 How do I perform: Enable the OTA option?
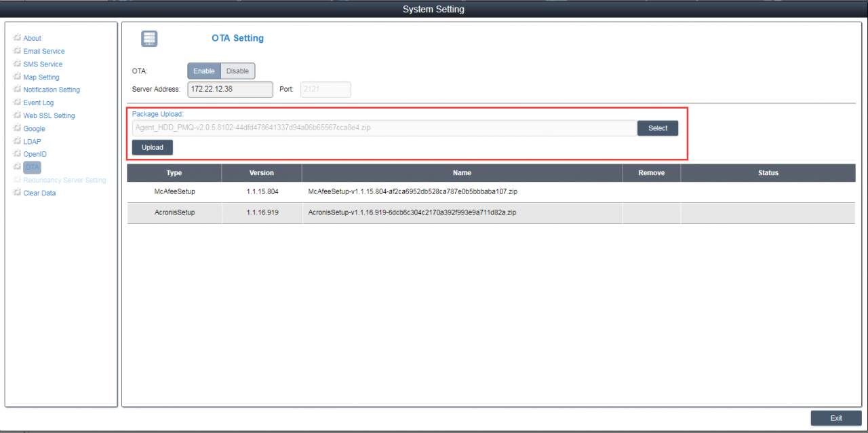click(203, 71)
